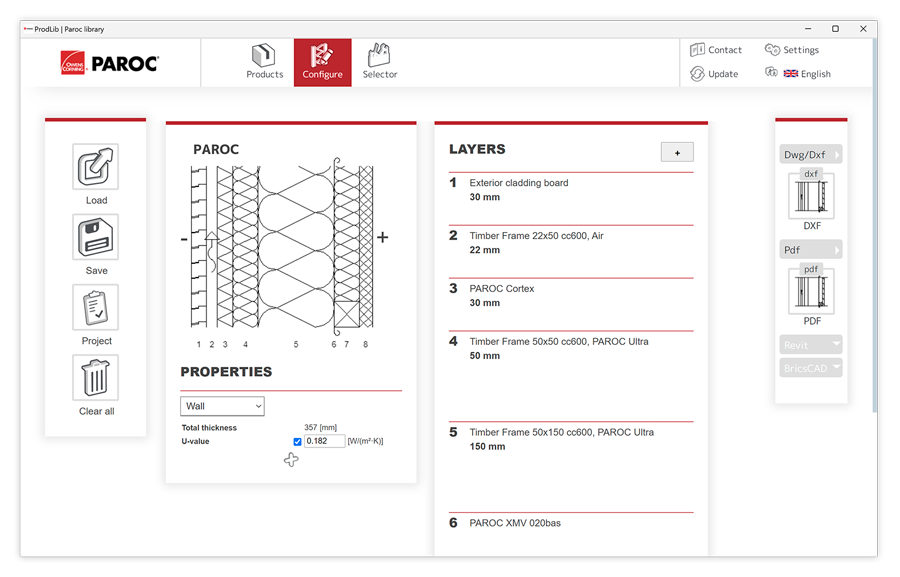The image size is (900, 577).
Task: Open the English language selector
Action: point(807,74)
